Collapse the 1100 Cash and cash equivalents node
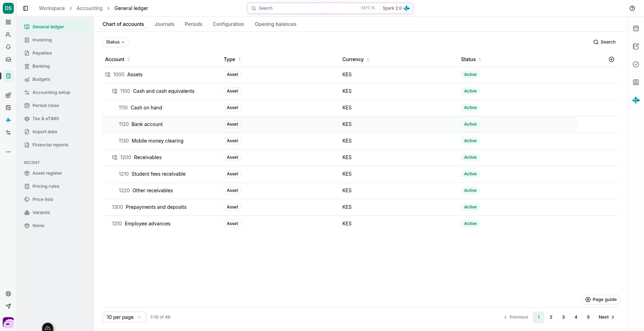644x331 pixels. [115, 91]
